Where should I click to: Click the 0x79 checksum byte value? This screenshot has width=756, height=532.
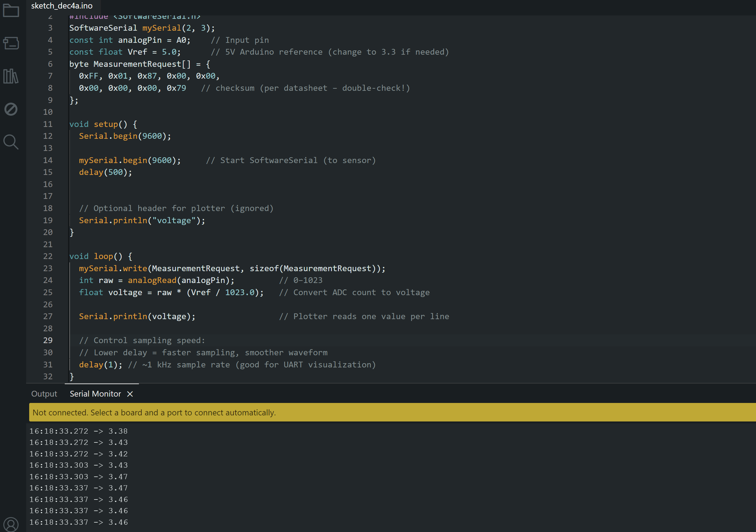pos(176,88)
